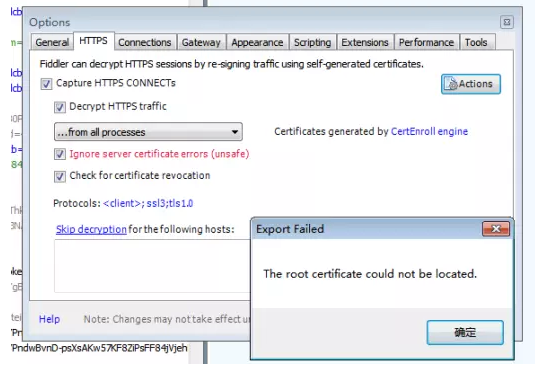
Task: Go to the Gateway tab
Action: click(201, 42)
